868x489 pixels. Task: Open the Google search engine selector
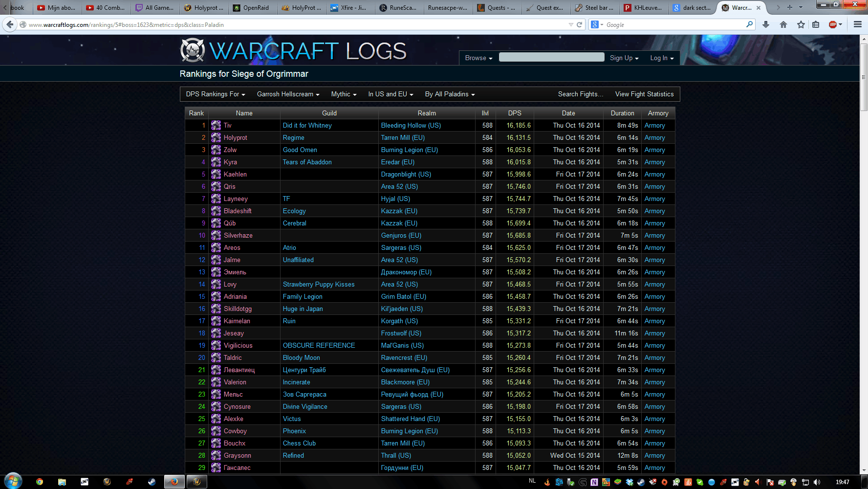[x=597, y=24]
